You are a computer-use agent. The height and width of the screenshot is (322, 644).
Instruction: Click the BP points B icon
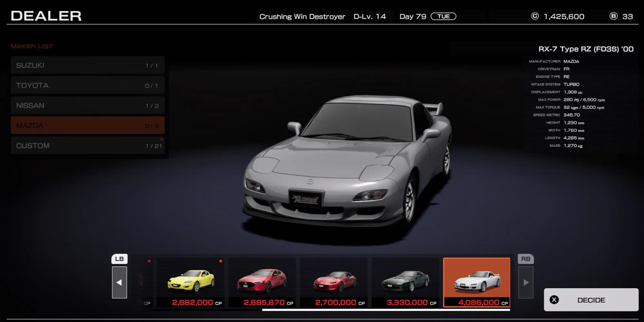coord(613,16)
